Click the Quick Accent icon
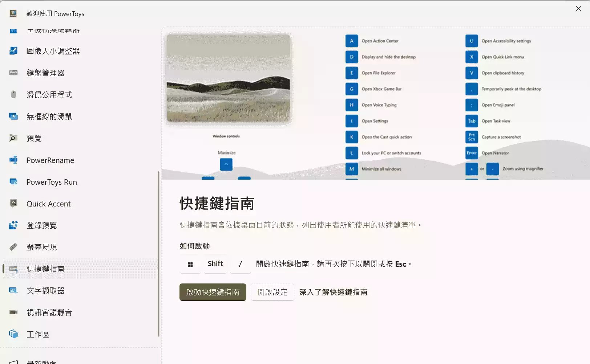 pyautogui.click(x=13, y=203)
